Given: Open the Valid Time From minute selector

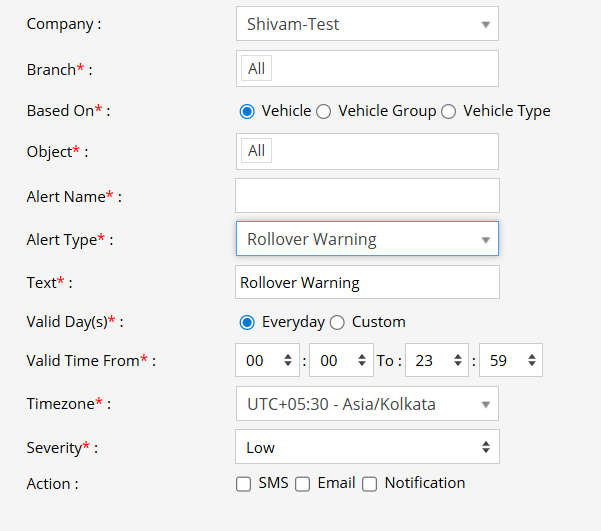Looking at the screenshot, I should coord(341,360).
